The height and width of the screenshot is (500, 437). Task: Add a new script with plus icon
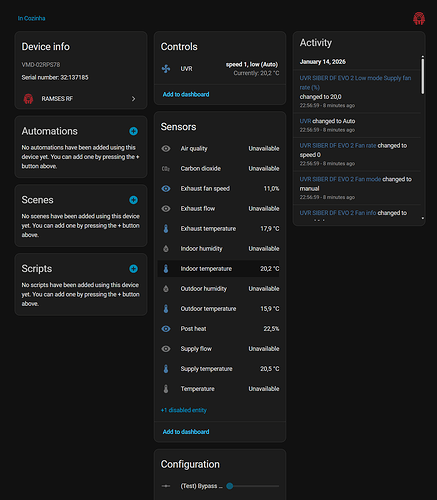click(133, 269)
